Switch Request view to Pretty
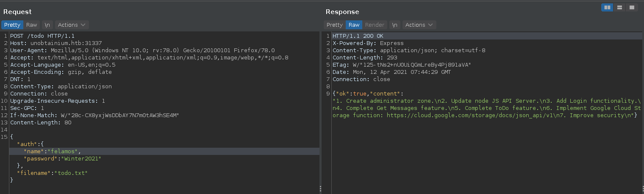Viewport: 644px width, 194px height. 12,25
